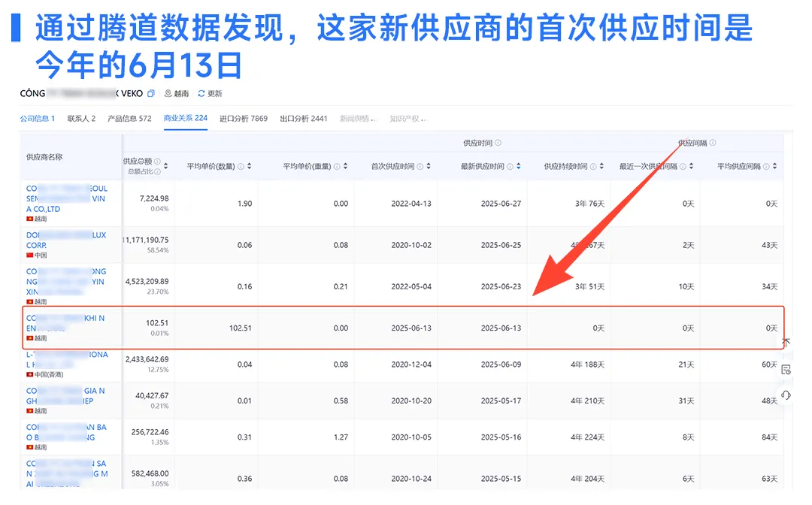Switch to 公司信息 1 tab
The width and height of the screenshot is (812, 505).
click(38, 119)
